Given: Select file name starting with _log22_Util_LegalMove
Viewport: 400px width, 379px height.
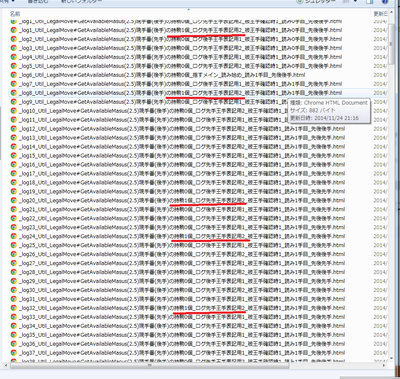Looking at the screenshot, I should [182, 218].
